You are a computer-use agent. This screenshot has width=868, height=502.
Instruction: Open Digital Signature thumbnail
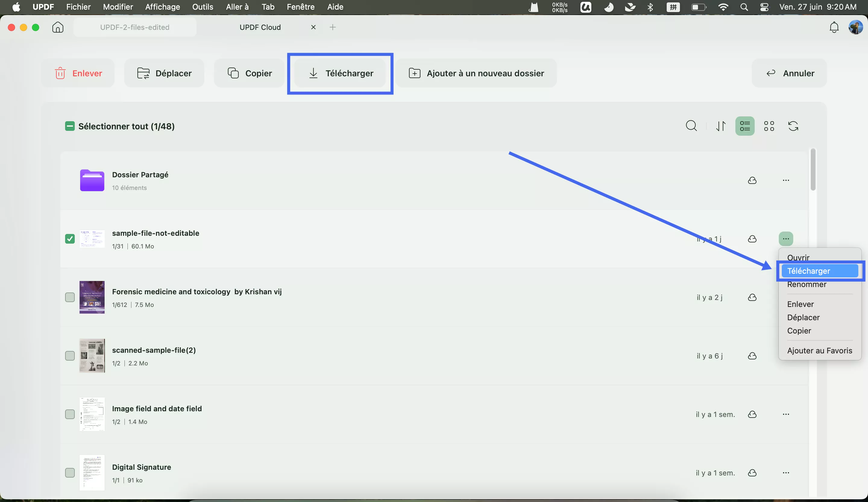click(x=92, y=473)
